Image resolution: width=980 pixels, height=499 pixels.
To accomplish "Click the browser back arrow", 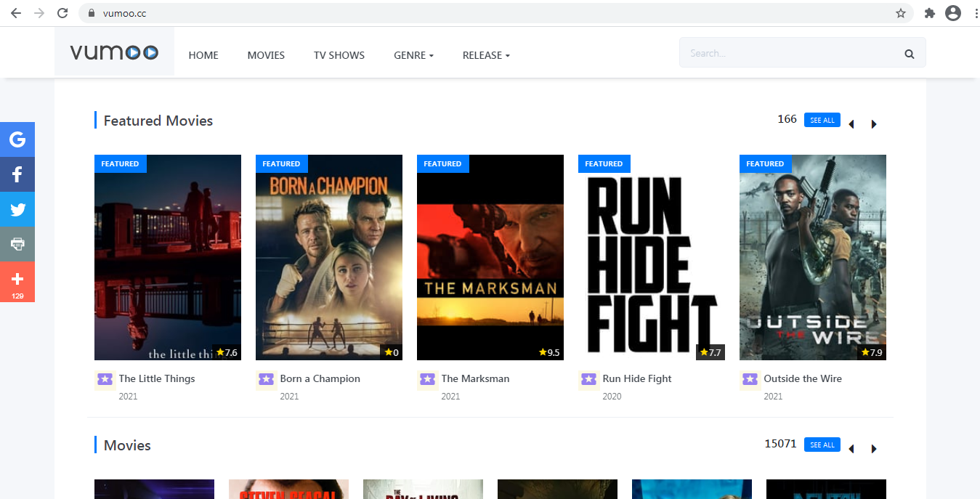I will point(16,13).
